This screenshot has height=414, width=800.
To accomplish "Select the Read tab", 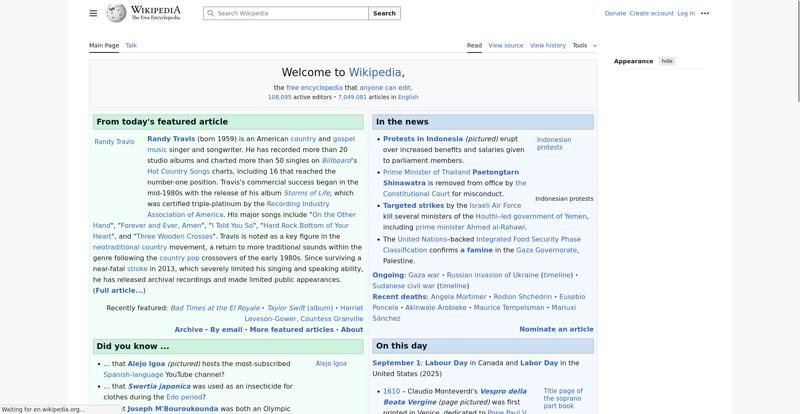I will click(x=474, y=45).
